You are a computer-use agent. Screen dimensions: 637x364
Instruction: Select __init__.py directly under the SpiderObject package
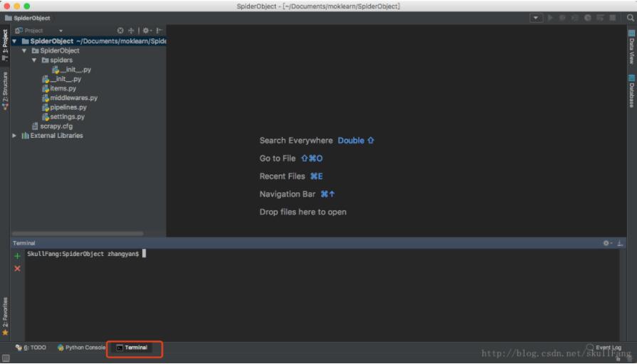click(62, 79)
